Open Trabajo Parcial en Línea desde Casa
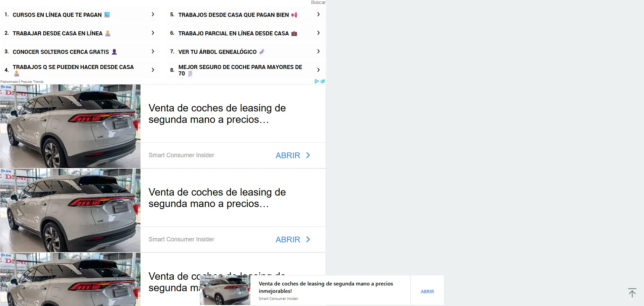This screenshot has width=644, height=306. tap(233, 33)
